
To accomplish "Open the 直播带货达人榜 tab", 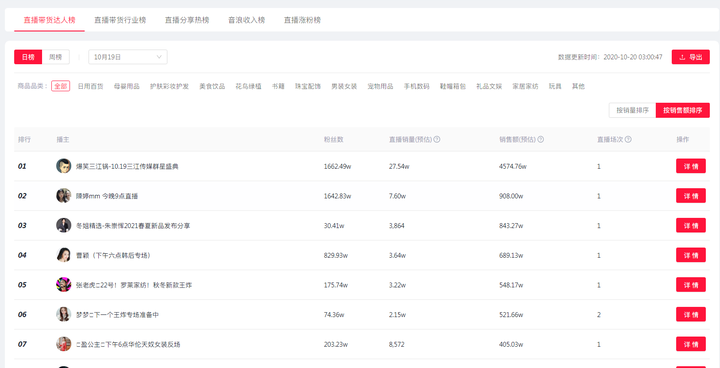I will click(50, 20).
